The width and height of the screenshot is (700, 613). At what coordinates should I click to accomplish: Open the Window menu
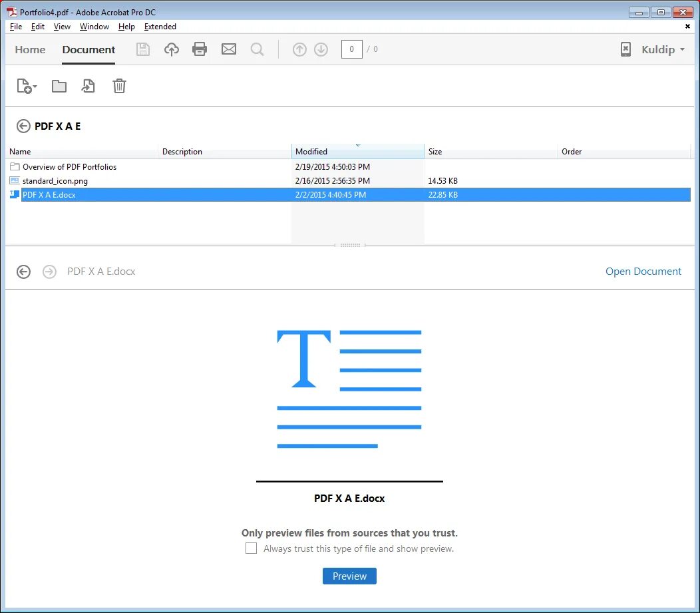94,27
